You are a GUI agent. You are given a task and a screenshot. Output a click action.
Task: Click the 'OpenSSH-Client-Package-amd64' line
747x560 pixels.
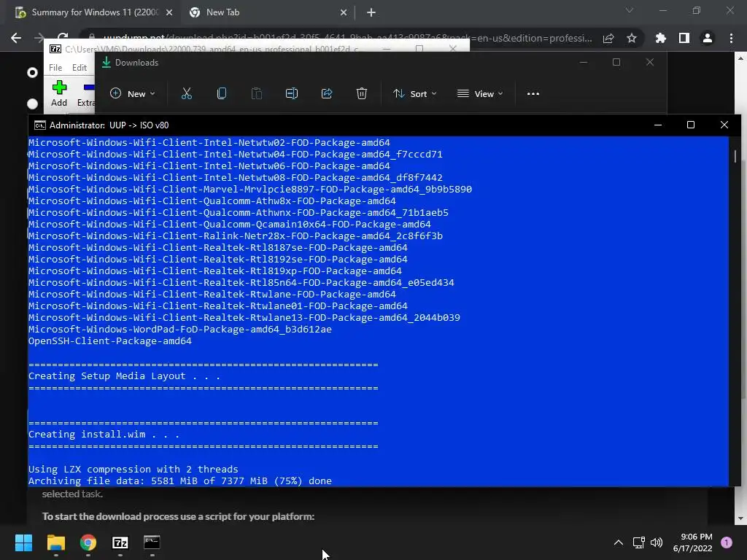click(x=109, y=341)
